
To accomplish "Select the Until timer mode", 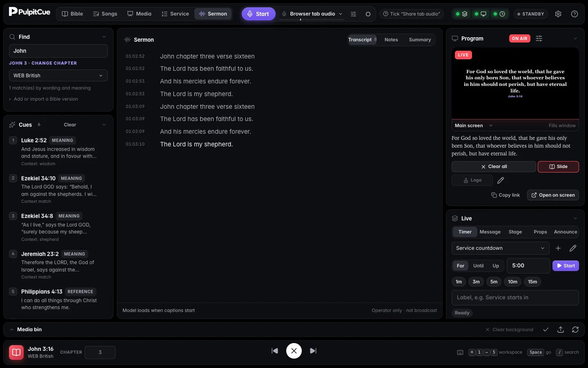I will [x=479, y=266].
